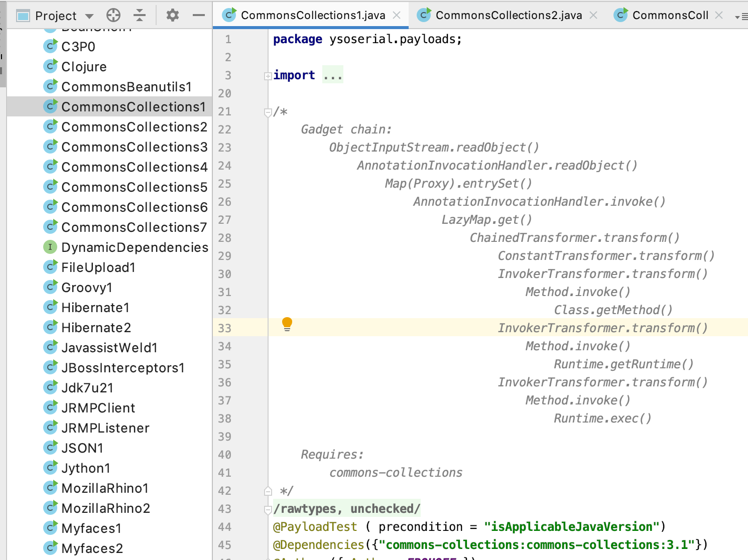The image size is (748, 560).
Task: Place cursor on 'package' keyword
Action: click(x=298, y=39)
